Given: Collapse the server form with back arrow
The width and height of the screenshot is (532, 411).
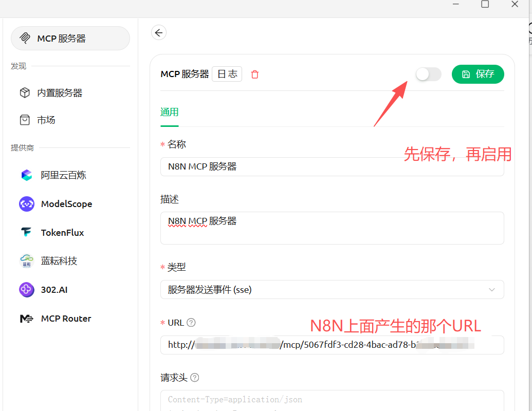Looking at the screenshot, I should [159, 32].
